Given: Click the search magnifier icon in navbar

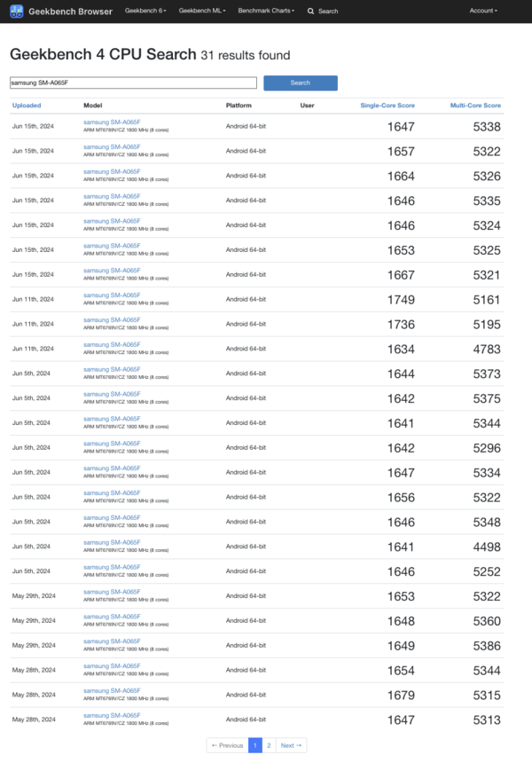Looking at the screenshot, I should coord(309,12).
